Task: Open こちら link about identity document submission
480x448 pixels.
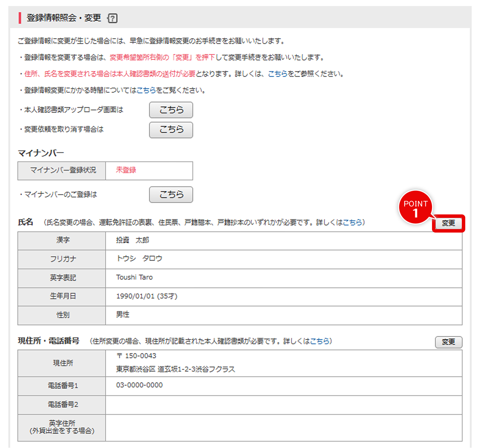Action: 277,74
